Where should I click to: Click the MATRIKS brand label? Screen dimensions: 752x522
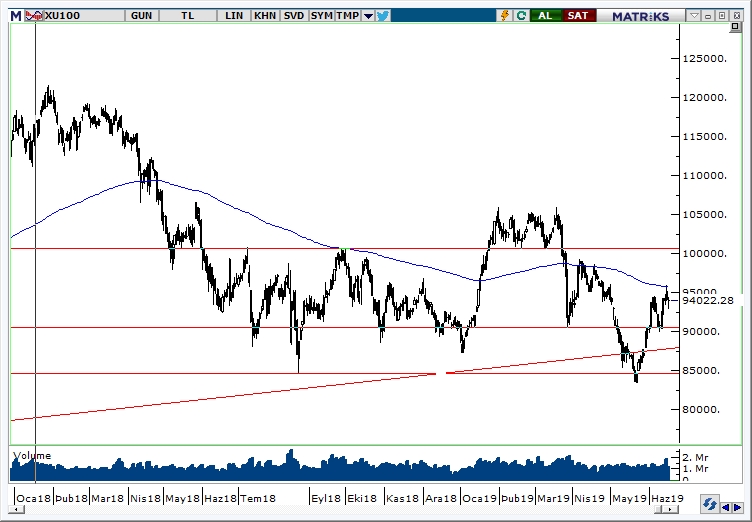pyautogui.click(x=640, y=16)
